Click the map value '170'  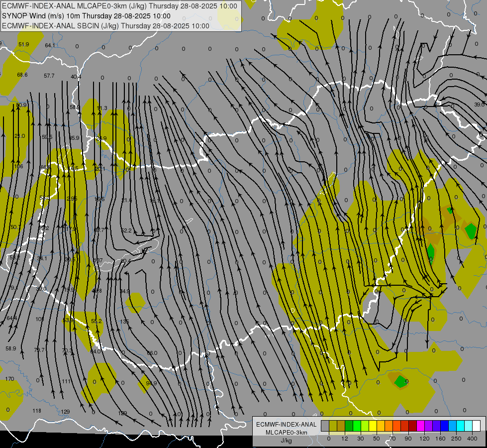(9, 379)
